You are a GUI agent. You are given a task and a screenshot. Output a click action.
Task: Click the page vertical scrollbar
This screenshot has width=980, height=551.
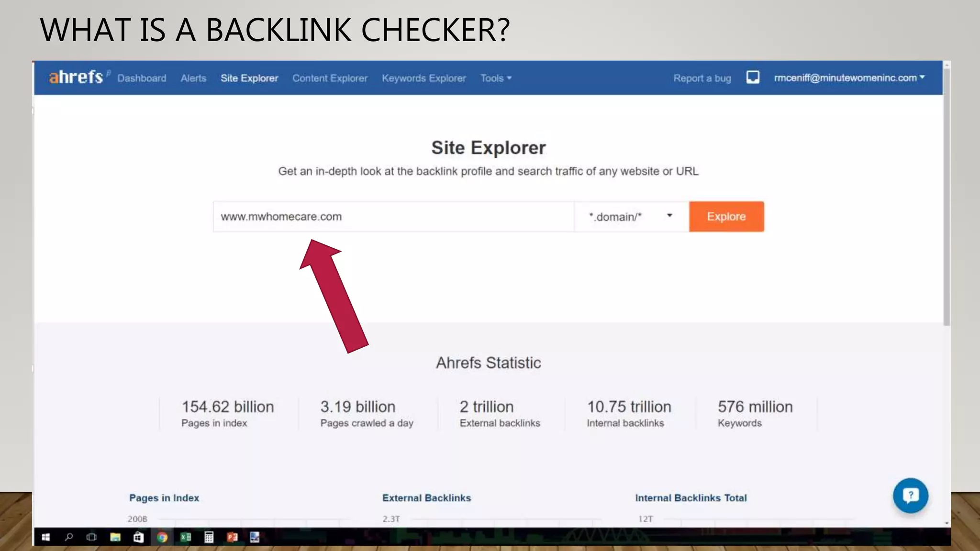pyautogui.click(x=947, y=197)
